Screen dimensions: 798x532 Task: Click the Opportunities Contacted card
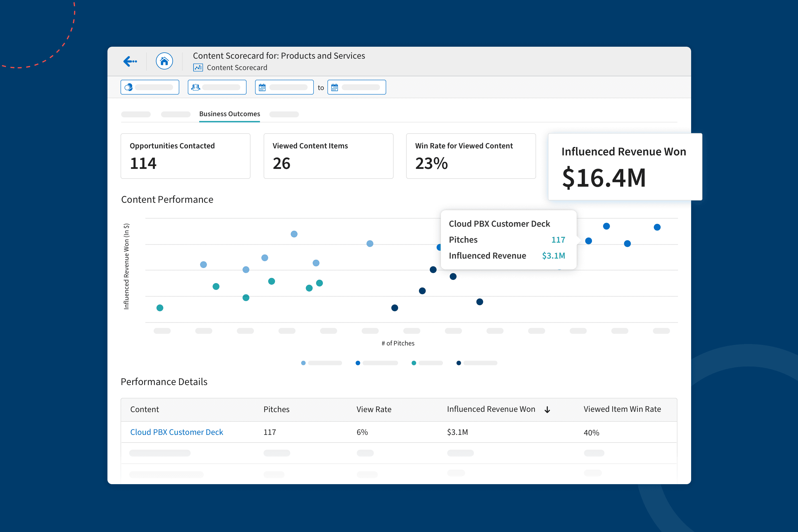tap(185, 156)
